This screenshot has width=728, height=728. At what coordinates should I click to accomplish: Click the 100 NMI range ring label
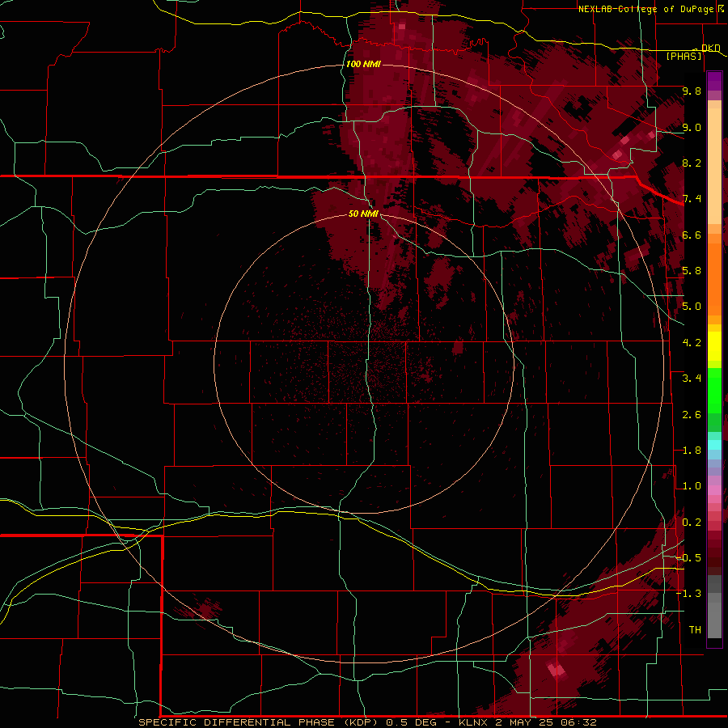coord(363,64)
